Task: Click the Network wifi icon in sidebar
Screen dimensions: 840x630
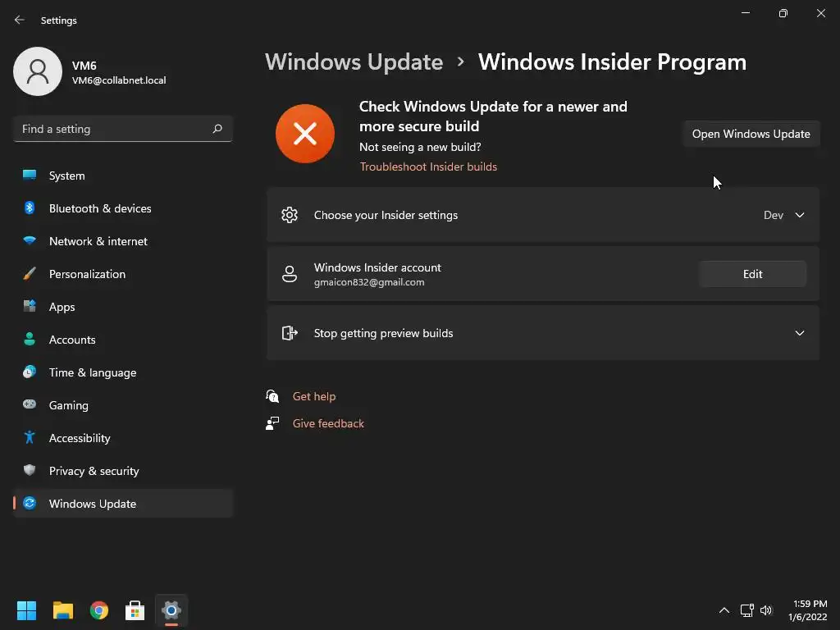Action: [30, 240]
